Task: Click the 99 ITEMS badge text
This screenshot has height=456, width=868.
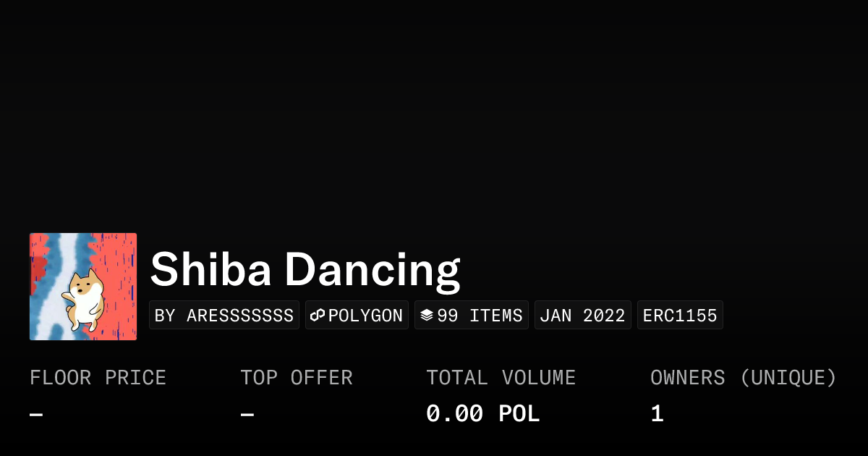Action: (480, 316)
